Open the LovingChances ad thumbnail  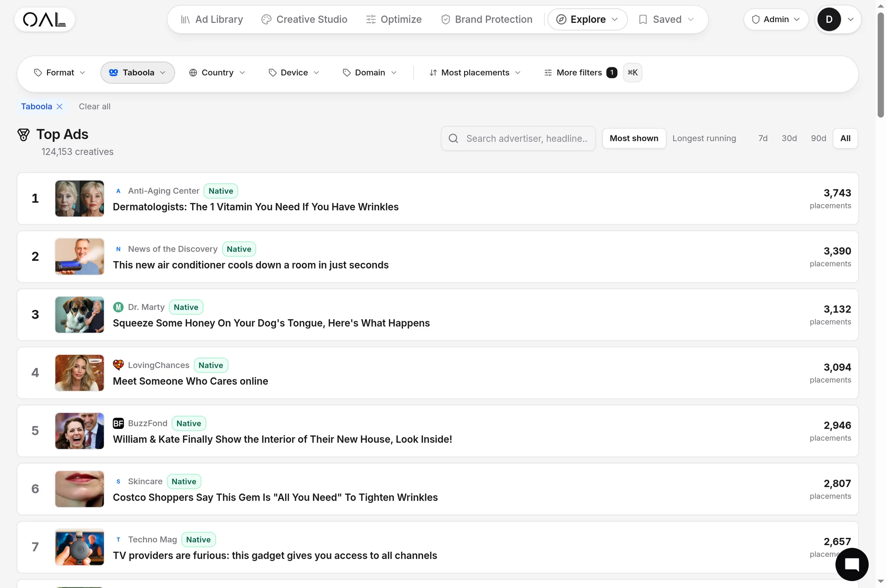(x=80, y=373)
